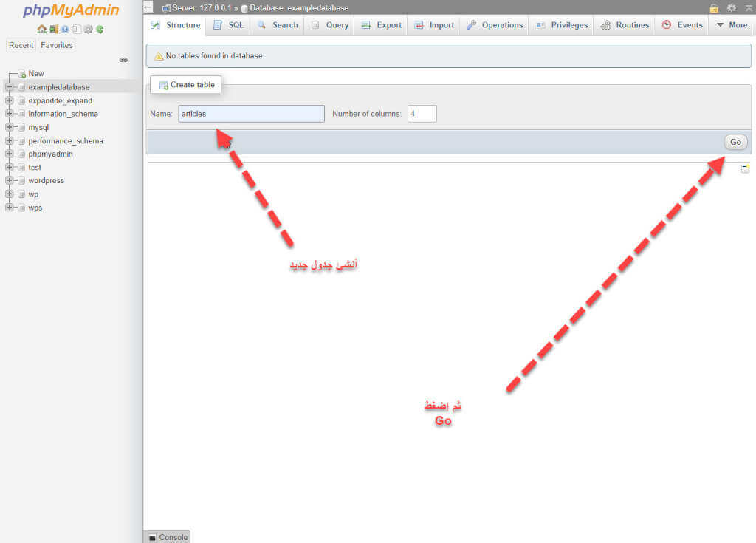Open the Home icon in navigation panel
756x543 pixels.
42,30
